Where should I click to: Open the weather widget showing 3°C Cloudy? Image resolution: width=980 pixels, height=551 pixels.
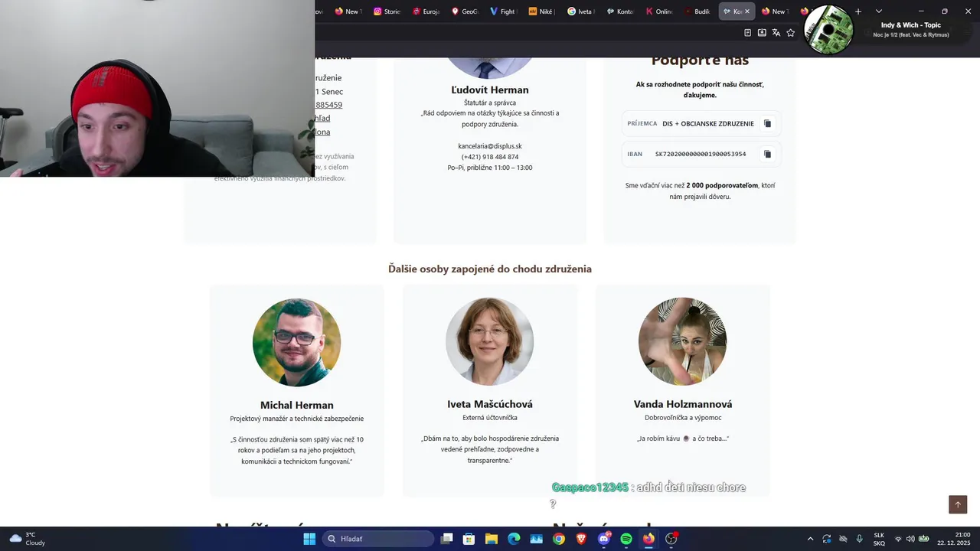[28, 539]
